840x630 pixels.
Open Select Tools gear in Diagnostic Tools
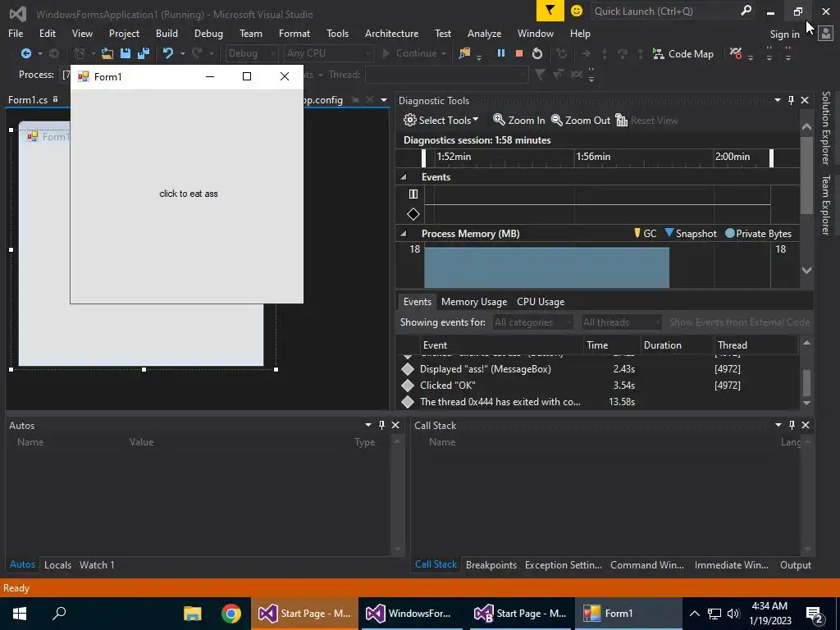[x=410, y=120]
